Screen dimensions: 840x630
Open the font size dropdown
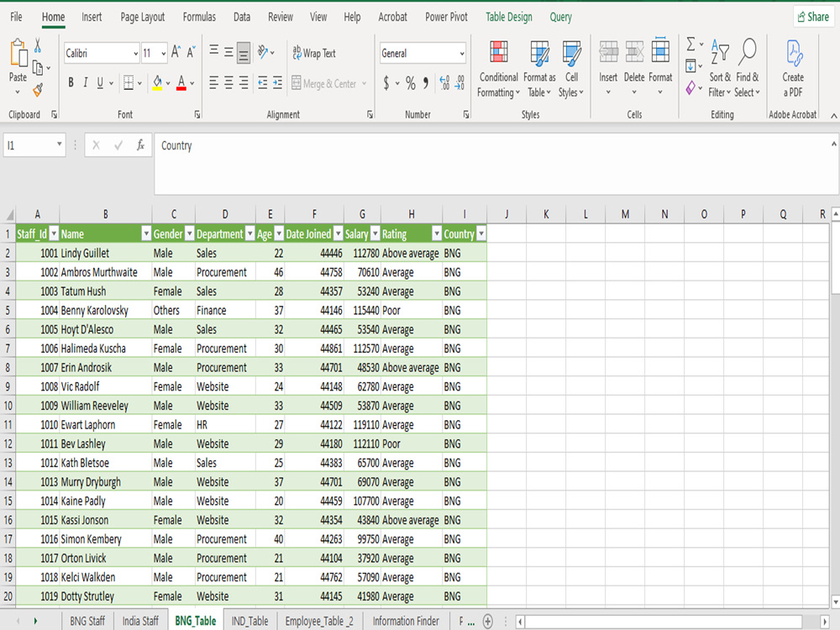point(164,53)
